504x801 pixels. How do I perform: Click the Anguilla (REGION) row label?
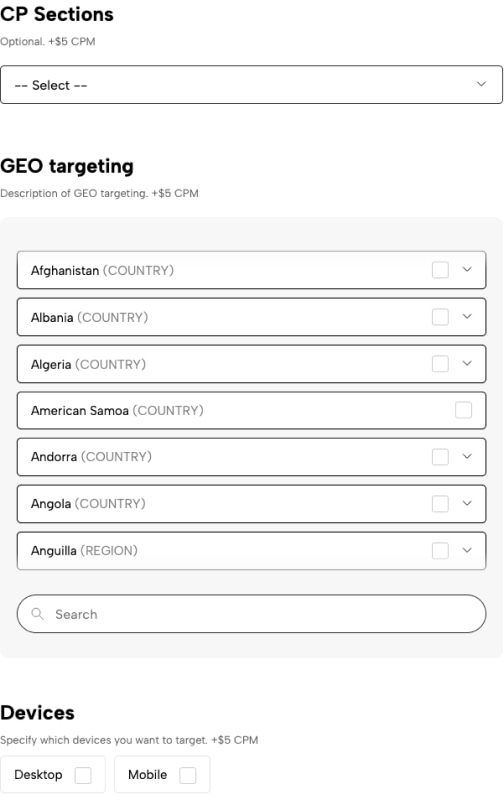84,551
